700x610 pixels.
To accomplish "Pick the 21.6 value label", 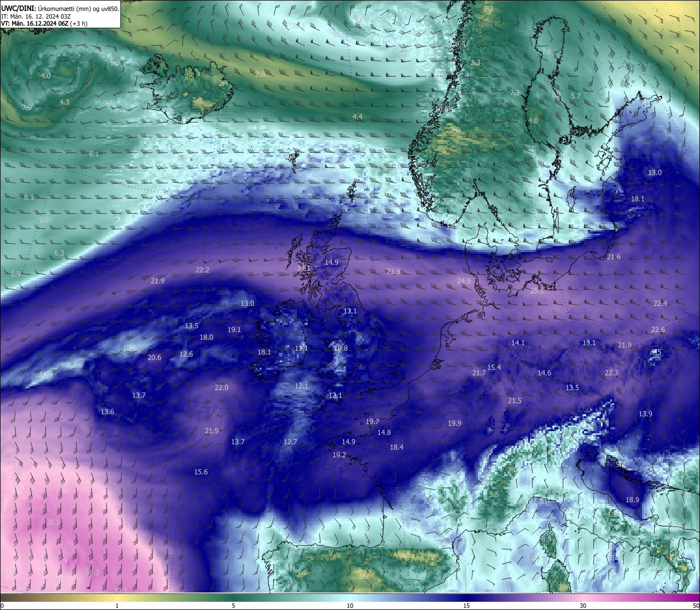I will (614, 257).
